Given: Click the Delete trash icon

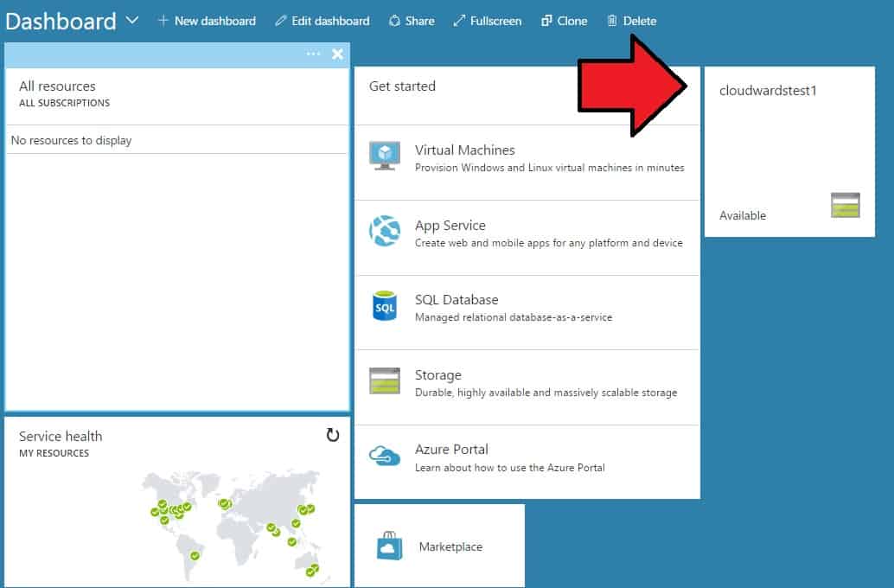Looking at the screenshot, I should point(612,21).
